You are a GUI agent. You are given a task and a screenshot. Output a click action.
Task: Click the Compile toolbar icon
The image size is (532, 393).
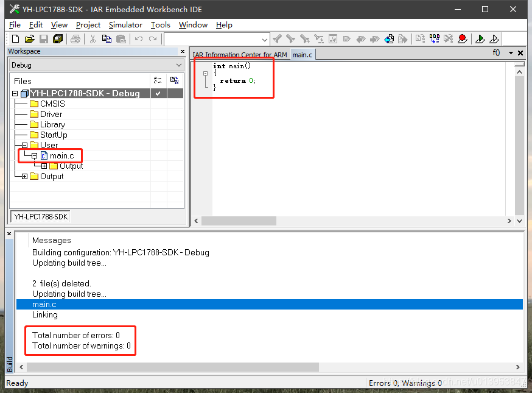pyautogui.click(x=421, y=39)
